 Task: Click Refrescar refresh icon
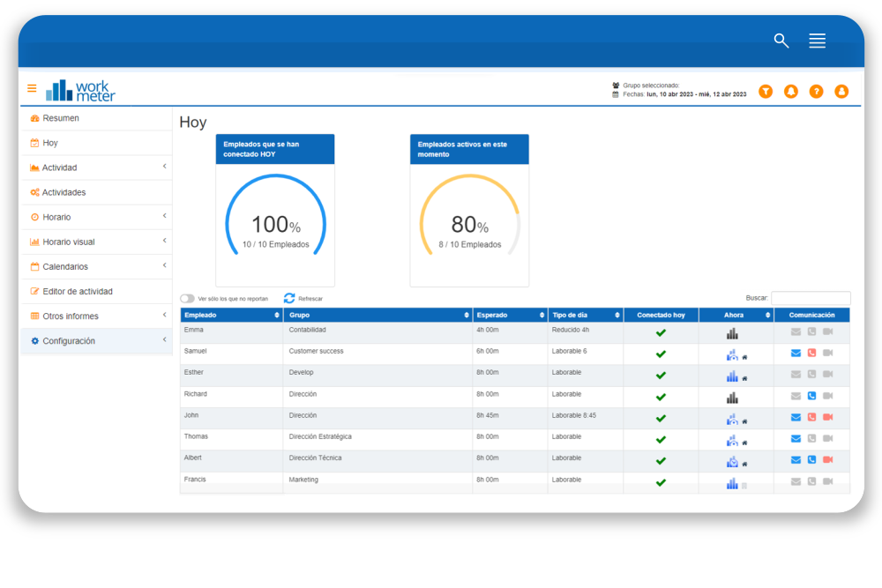[x=289, y=298]
